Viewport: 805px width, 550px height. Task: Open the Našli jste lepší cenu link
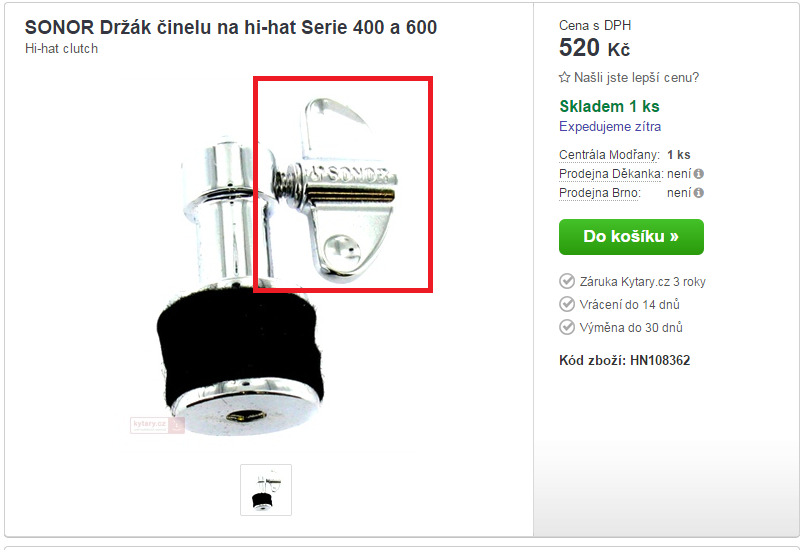click(636, 78)
